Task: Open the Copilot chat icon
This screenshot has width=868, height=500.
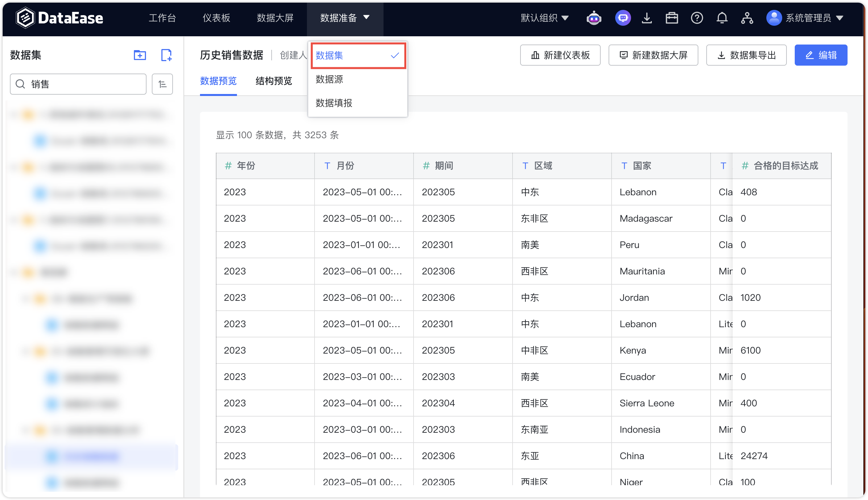Action: [x=623, y=17]
